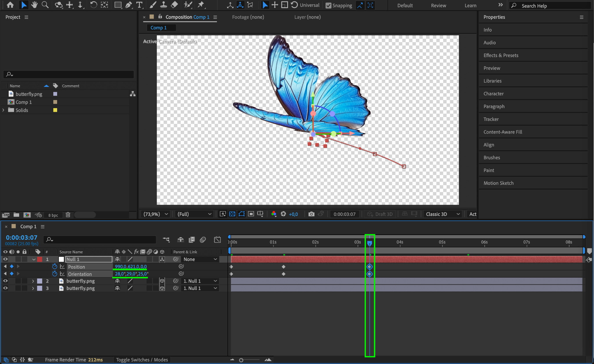Click the Orientation value 28,0°,29,0°,25,0°

[131, 274]
